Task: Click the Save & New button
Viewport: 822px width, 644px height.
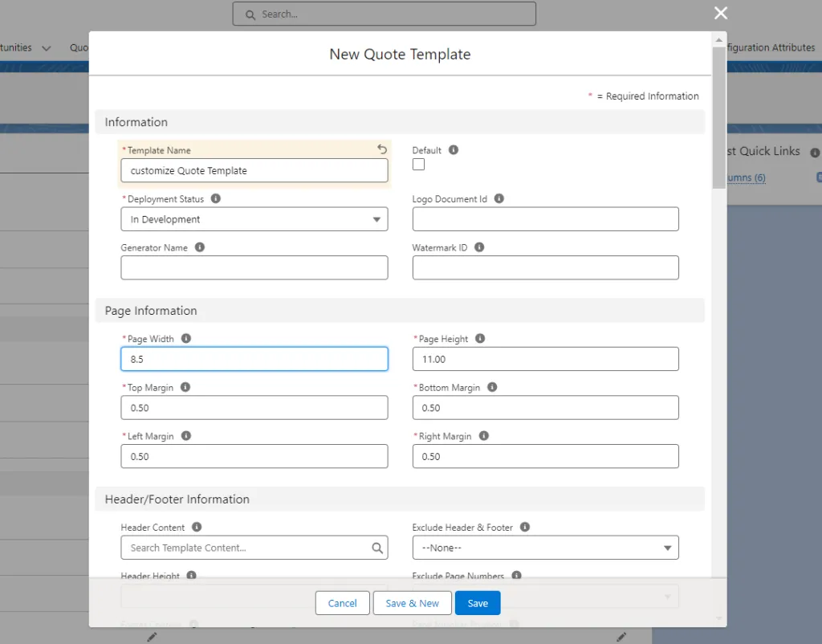Action: coord(412,603)
